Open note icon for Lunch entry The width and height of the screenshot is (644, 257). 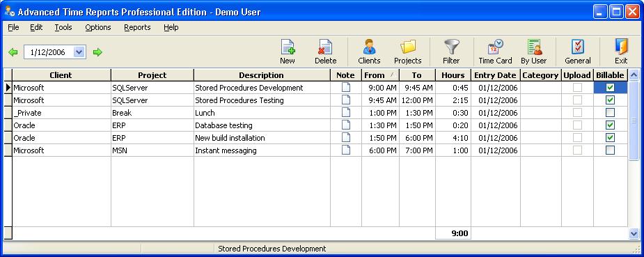coord(346,113)
